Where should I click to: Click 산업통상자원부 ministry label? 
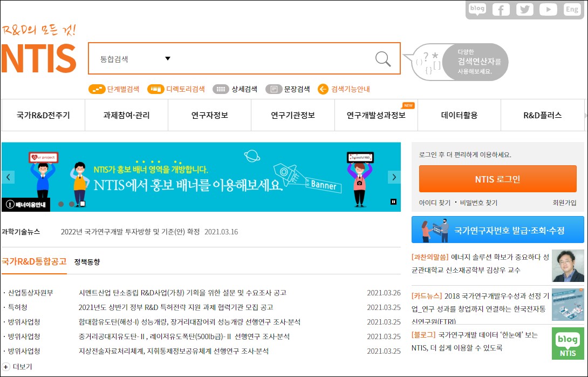coord(30,293)
